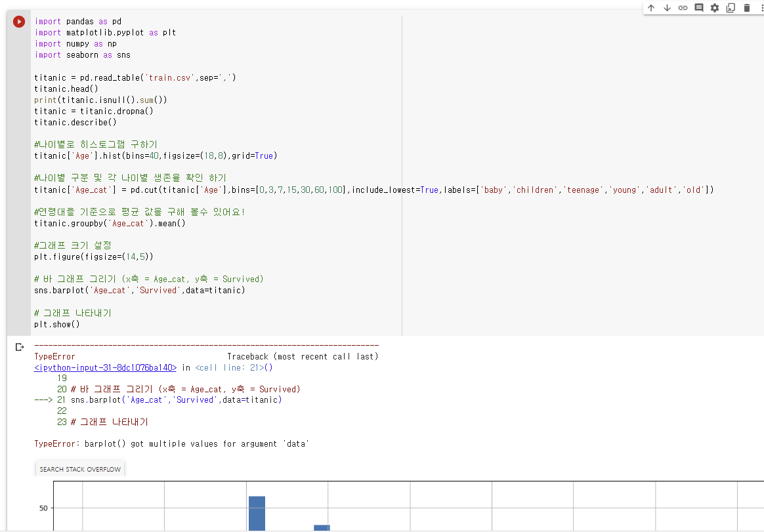Open the ipython-input-31 traceback link

tap(105, 368)
